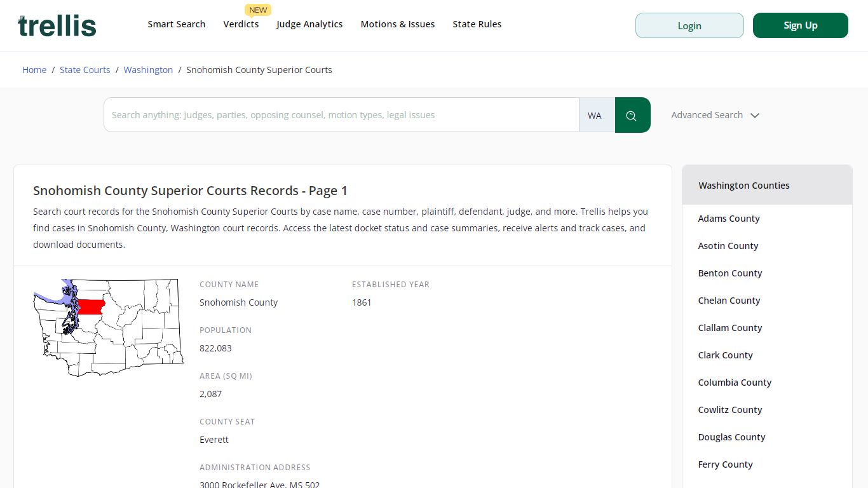
Task: Expand the Advanced Search chevron
Action: [755, 116]
